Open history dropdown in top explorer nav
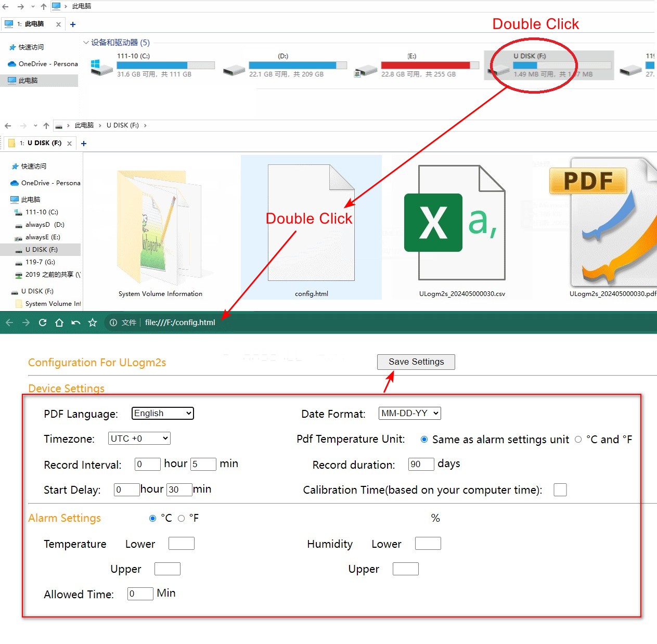 click(x=33, y=7)
